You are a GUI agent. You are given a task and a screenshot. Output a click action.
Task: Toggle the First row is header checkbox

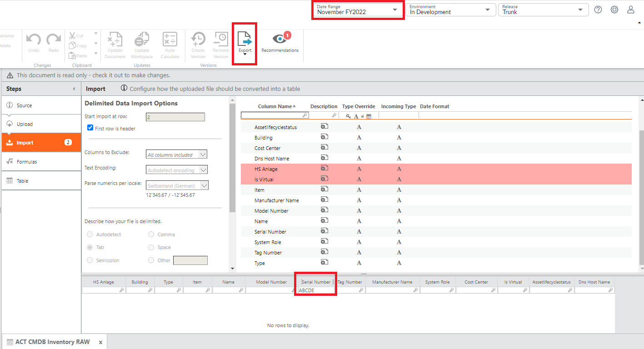90,128
